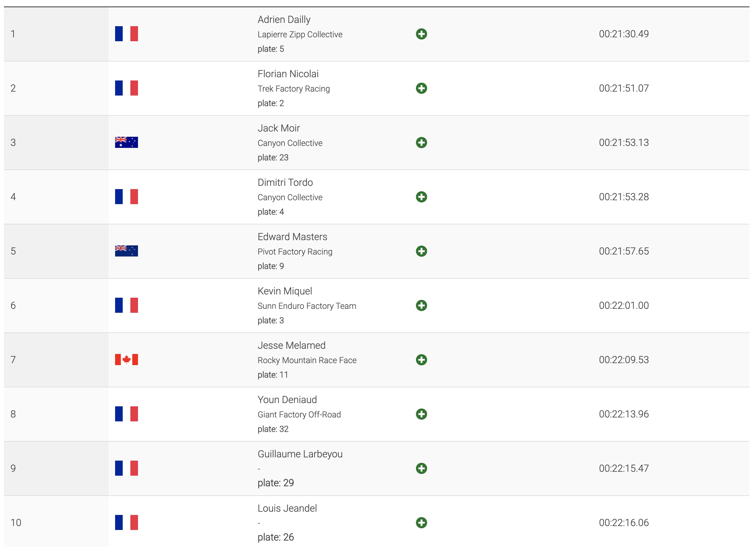This screenshot has height=547, width=756.
Task: Select team name Trek Factory Racing
Action: [293, 89]
